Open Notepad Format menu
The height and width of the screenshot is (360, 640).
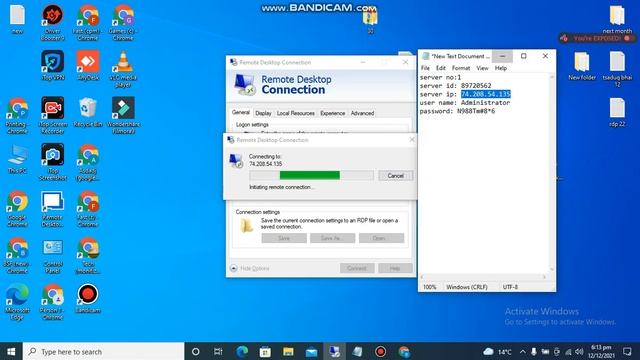point(461,68)
